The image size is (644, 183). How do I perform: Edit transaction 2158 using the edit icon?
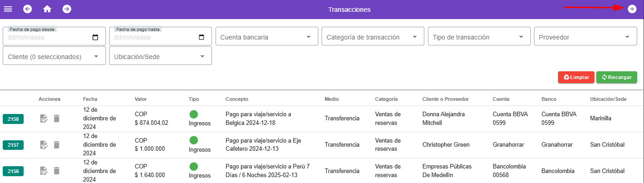click(44, 119)
